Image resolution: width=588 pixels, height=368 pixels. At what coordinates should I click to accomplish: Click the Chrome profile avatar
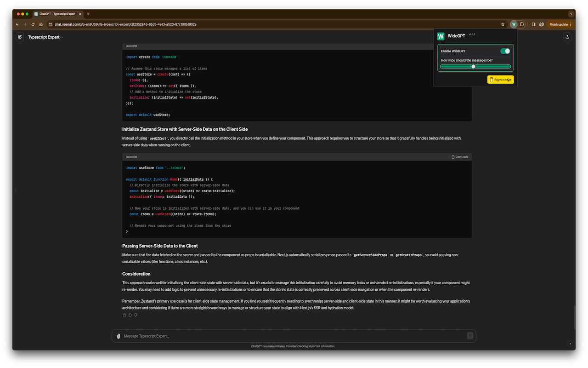click(x=542, y=24)
